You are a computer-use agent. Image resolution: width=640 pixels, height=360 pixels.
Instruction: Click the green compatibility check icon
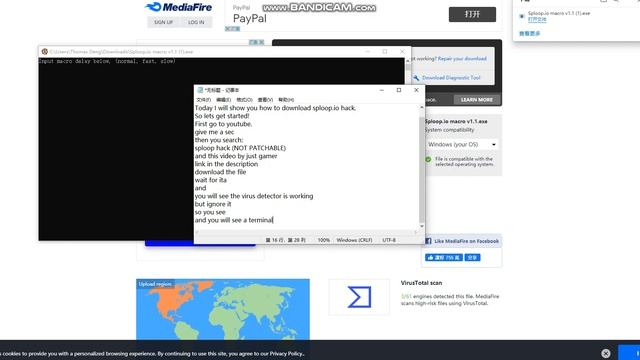pos(428,160)
